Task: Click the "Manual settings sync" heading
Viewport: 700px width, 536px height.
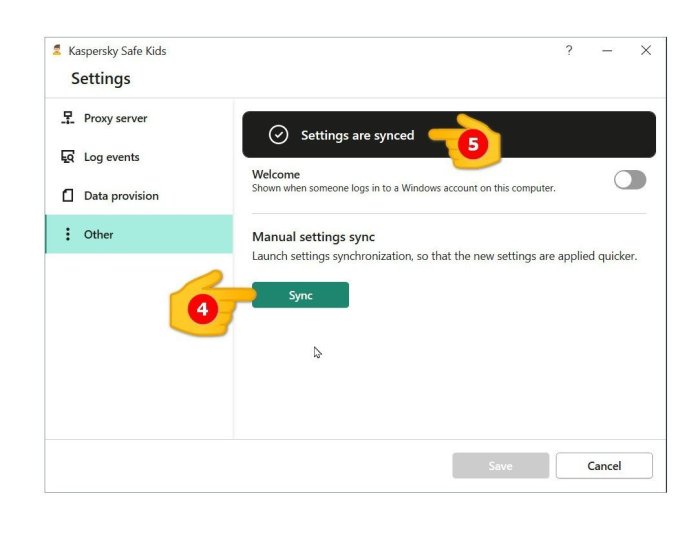Action: click(313, 237)
